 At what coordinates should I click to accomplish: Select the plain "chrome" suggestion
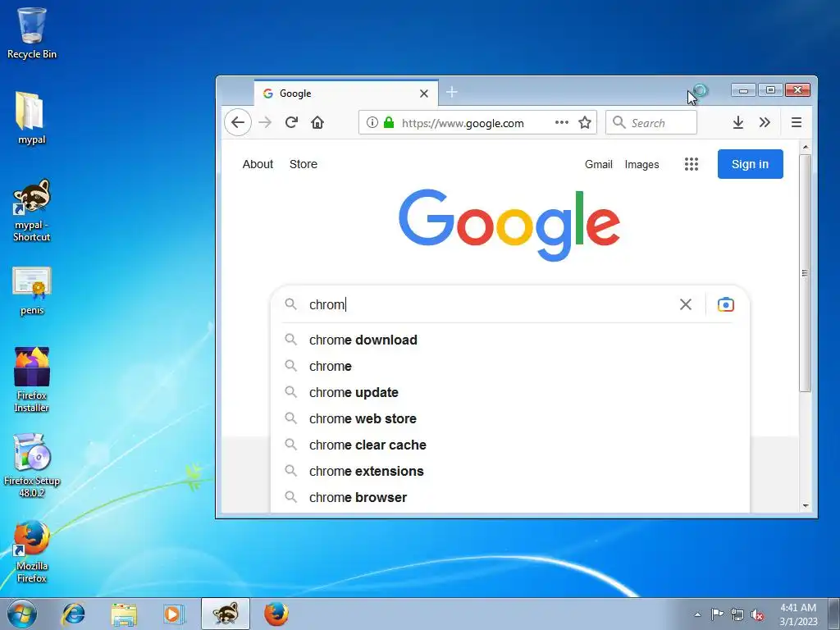[510, 366]
